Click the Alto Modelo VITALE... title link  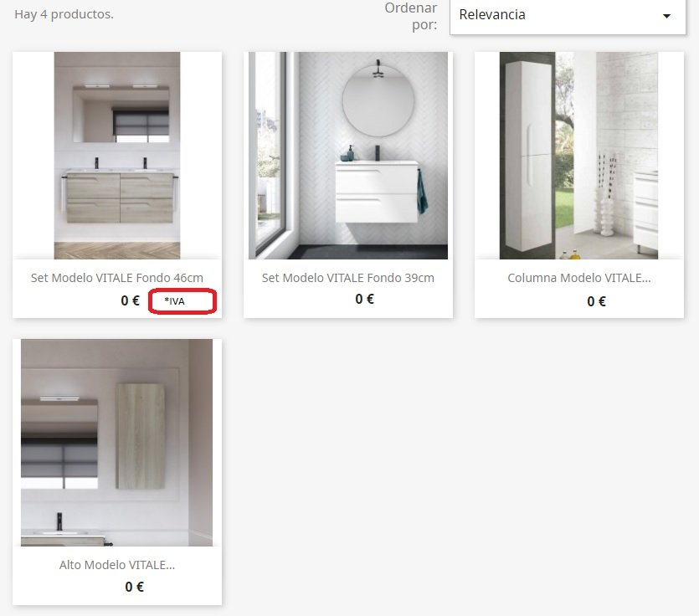point(117,565)
